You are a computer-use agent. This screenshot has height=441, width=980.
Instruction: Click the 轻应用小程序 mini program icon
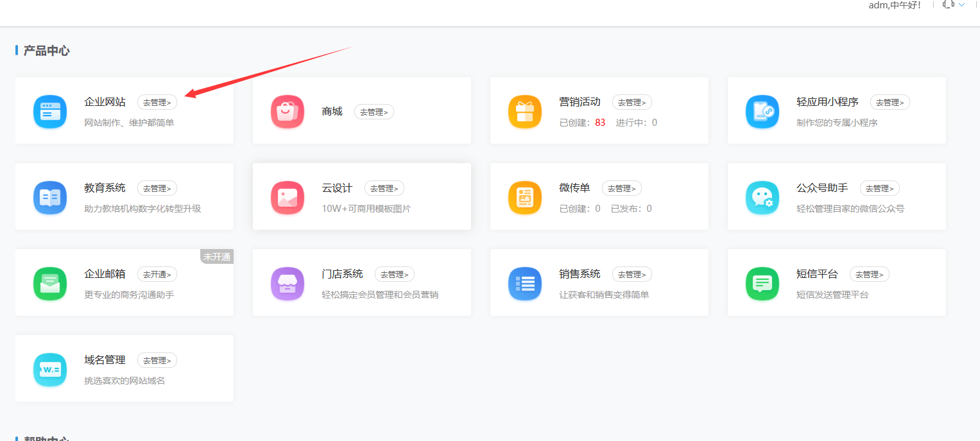[x=762, y=111]
